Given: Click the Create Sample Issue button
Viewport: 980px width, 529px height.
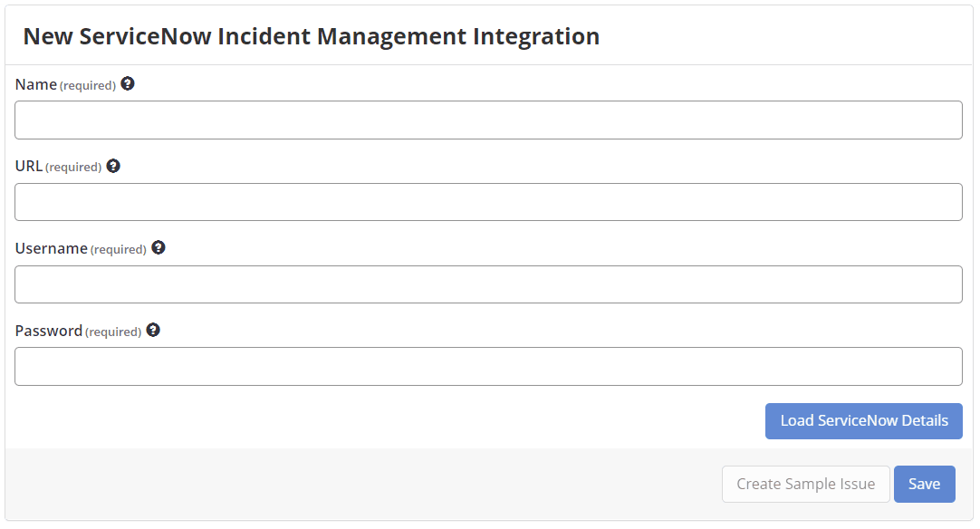Looking at the screenshot, I should 805,484.
